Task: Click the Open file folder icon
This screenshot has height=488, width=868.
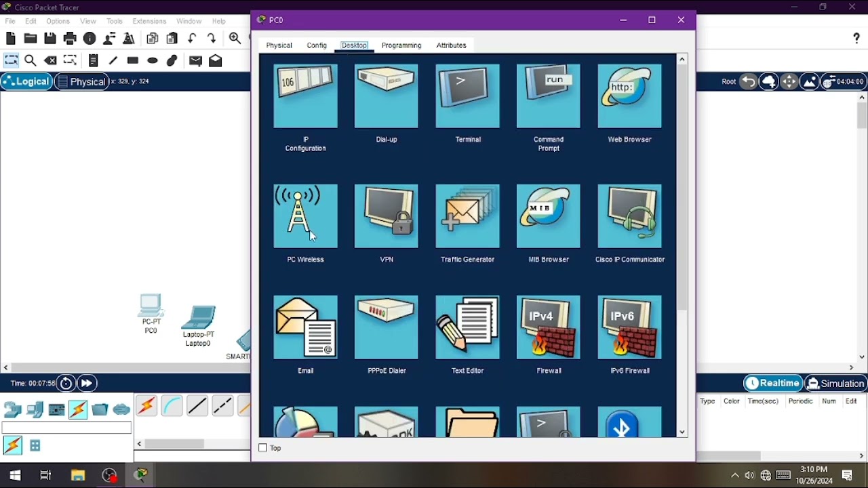Action: coord(31,39)
